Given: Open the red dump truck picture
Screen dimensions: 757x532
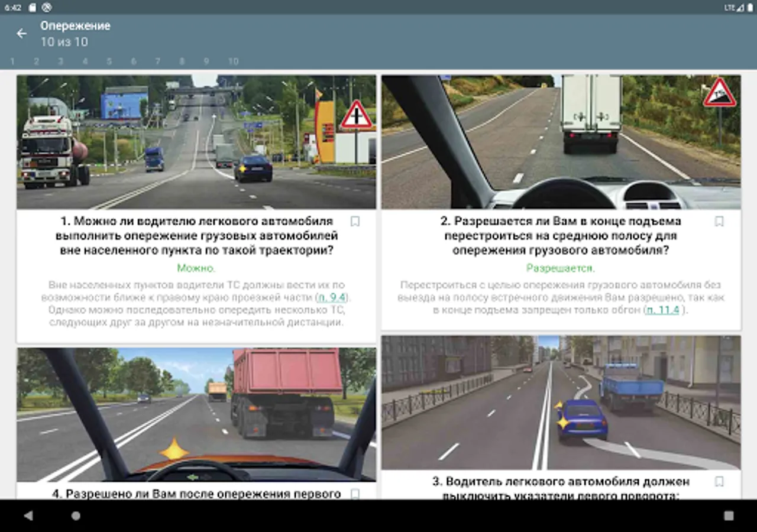Looking at the screenshot, I should (196, 414).
